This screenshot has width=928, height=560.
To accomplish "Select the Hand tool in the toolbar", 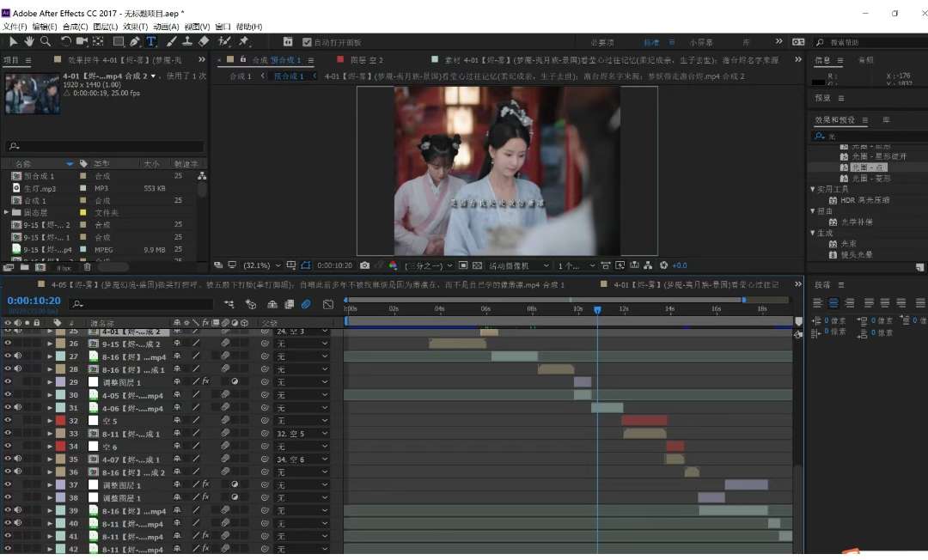I will click(x=29, y=41).
